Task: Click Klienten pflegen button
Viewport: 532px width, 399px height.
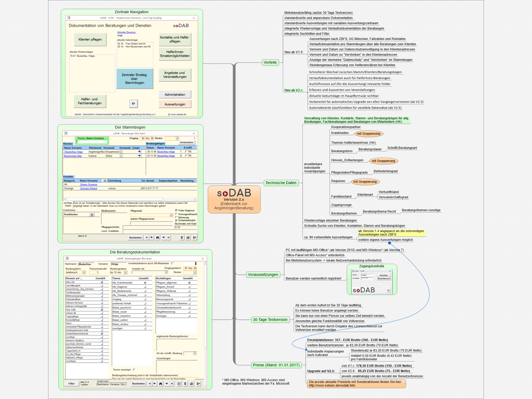Action: point(90,40)
